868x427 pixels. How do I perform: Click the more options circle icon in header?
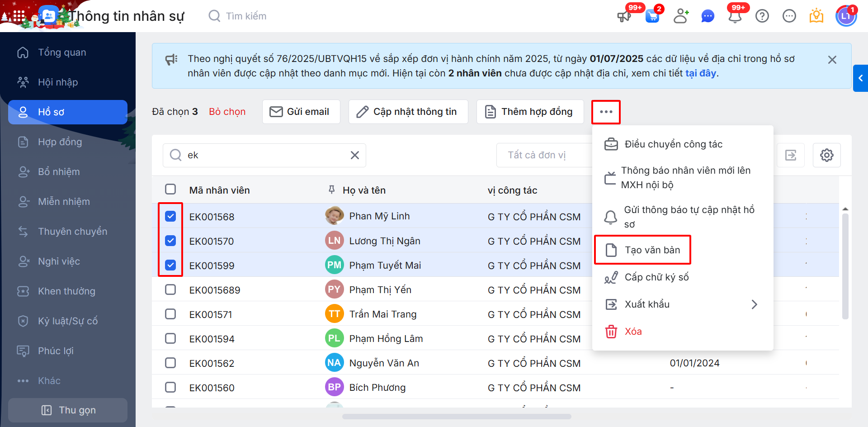pyautogui.click(x=789, y=16)
